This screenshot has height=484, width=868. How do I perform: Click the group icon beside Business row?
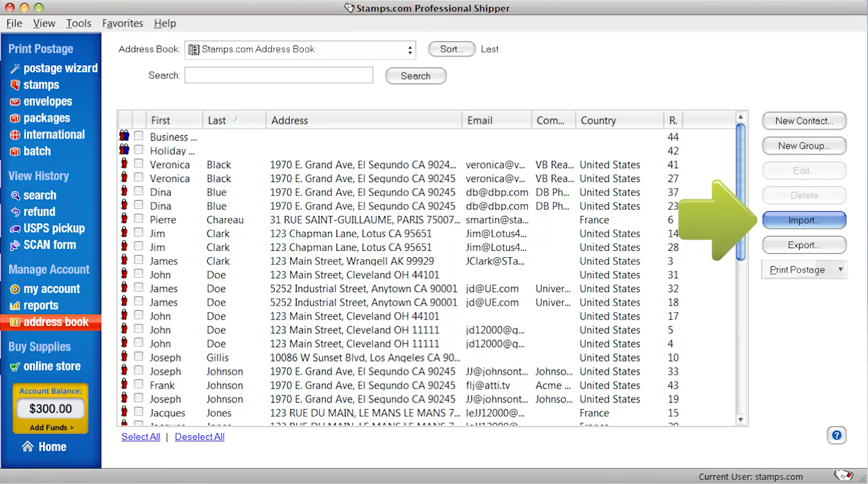coord(124,136)
